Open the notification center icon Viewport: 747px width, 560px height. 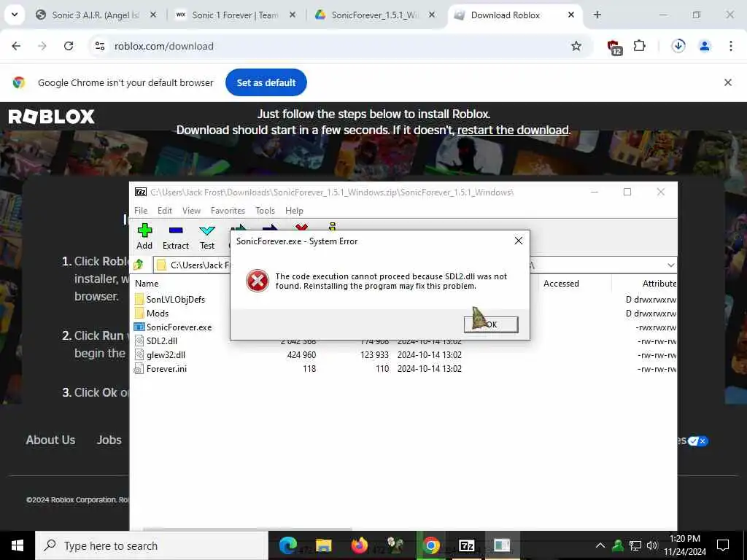coord(723,545)
